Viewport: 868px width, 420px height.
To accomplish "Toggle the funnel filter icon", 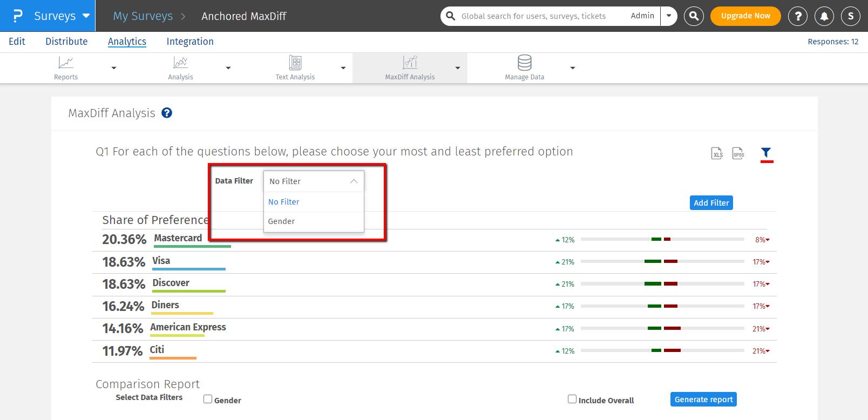I will click(x=766, y=153).
